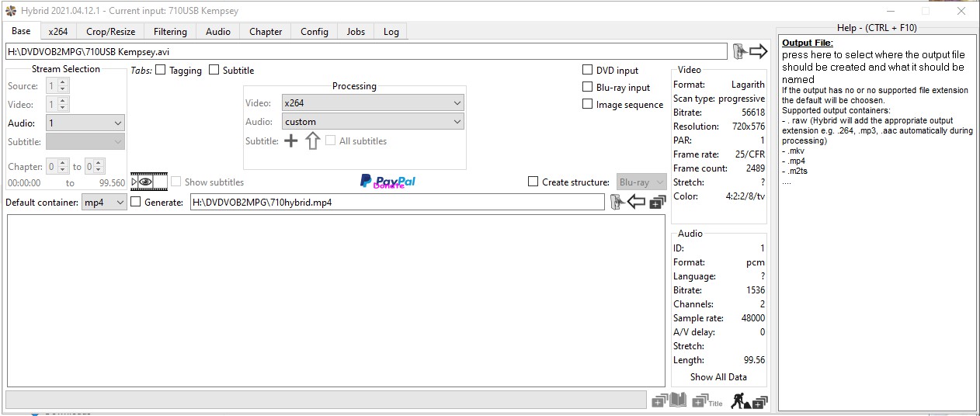Click the output path field 710hybrid.mp4
The image size is (980, 416).
397,202
